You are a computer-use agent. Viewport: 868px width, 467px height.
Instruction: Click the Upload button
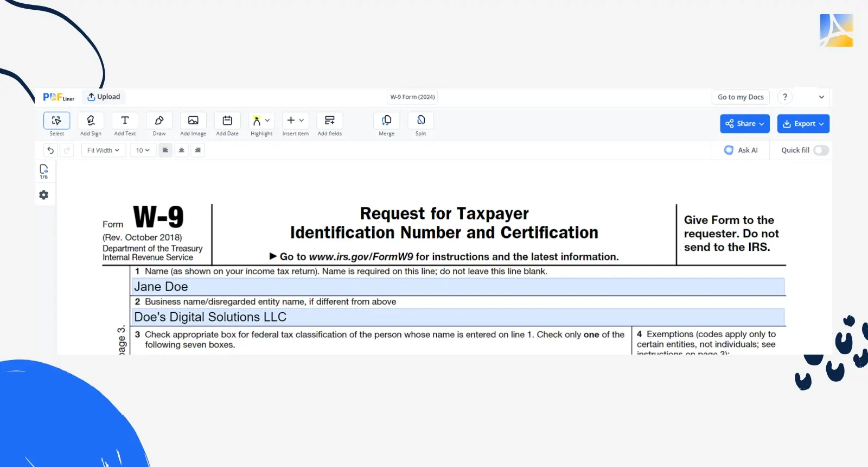pos(104,97)
